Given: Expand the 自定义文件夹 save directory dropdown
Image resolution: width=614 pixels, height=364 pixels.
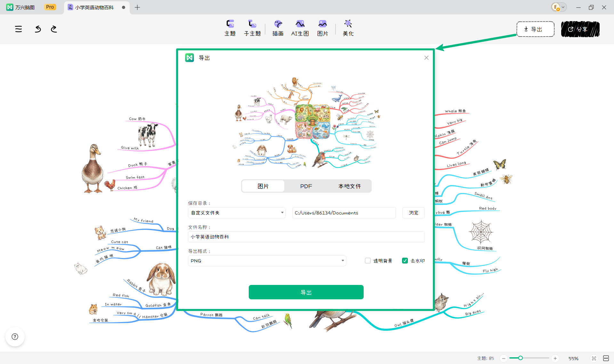Looking at the screenshot, I should click(237, 213).
